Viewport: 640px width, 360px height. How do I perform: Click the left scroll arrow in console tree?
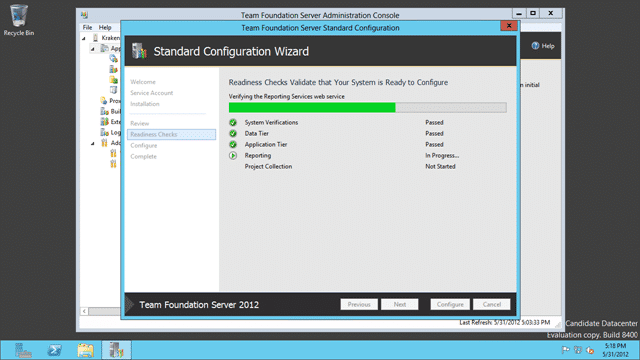(x=84, y=311)
